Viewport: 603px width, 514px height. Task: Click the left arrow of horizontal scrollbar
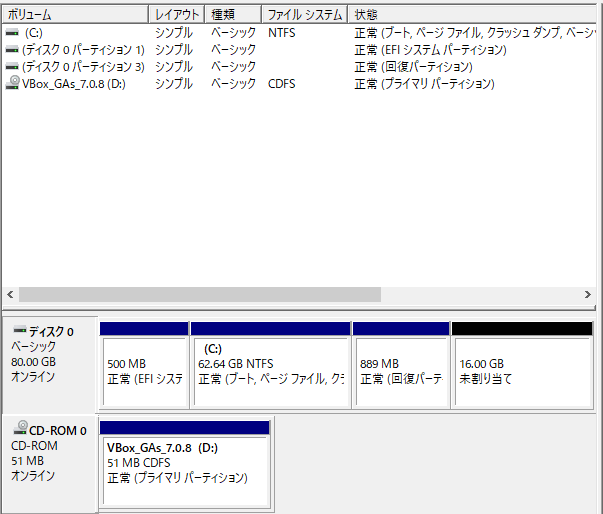10,294
